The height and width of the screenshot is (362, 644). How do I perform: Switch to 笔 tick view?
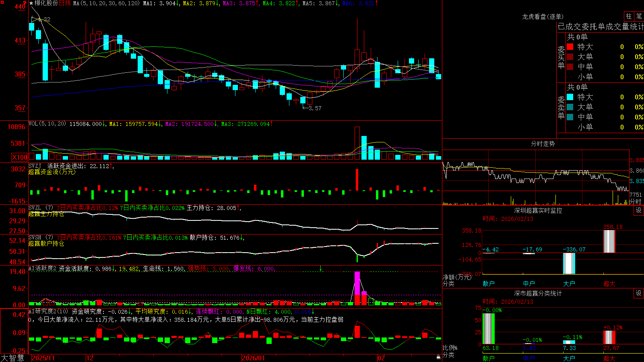pos(639,16)
